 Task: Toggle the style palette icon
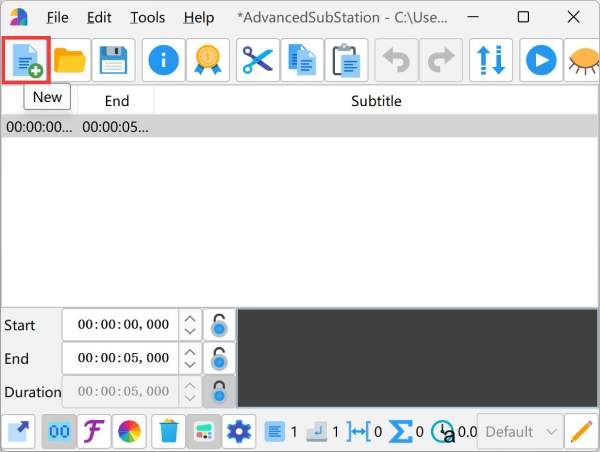point(204,431)
